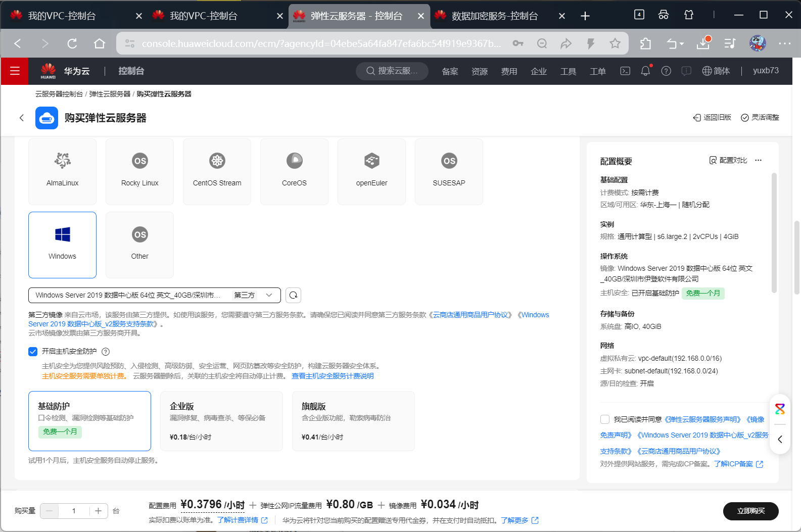Select the openEuler image card
This screenshot has width=801, height=532.
(x=371, y=172)
